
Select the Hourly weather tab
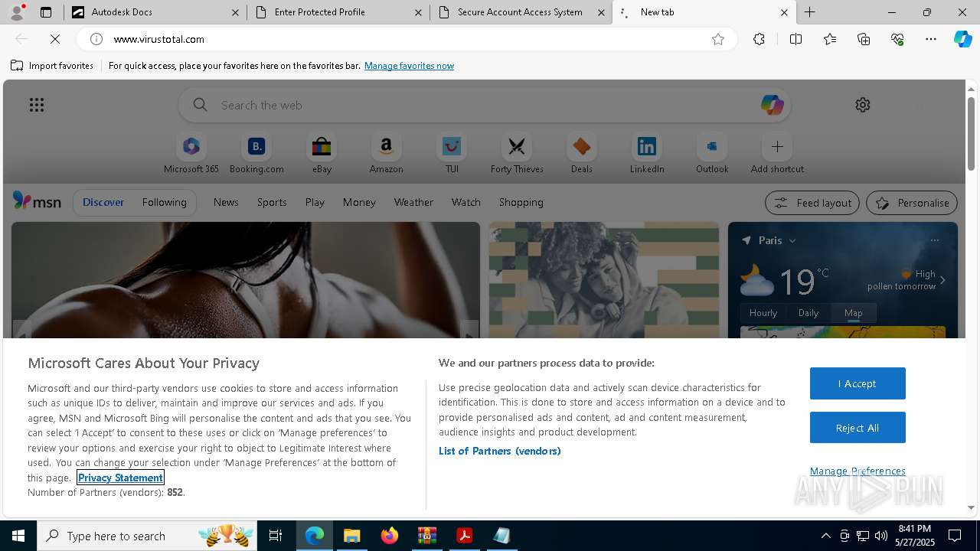click(763, 312)
